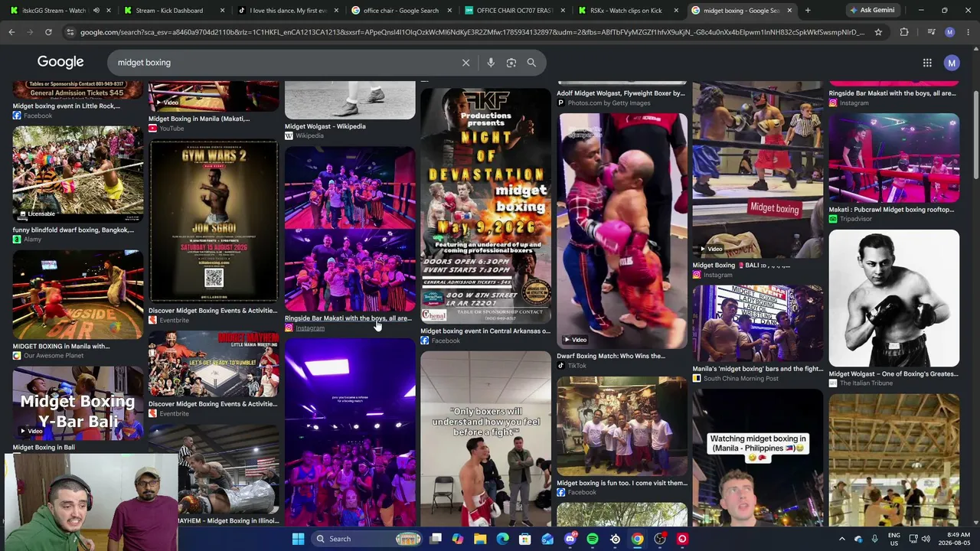Click into the Google search input field
Viewport: 980px width, 551px height.
(x=283, y=63)
